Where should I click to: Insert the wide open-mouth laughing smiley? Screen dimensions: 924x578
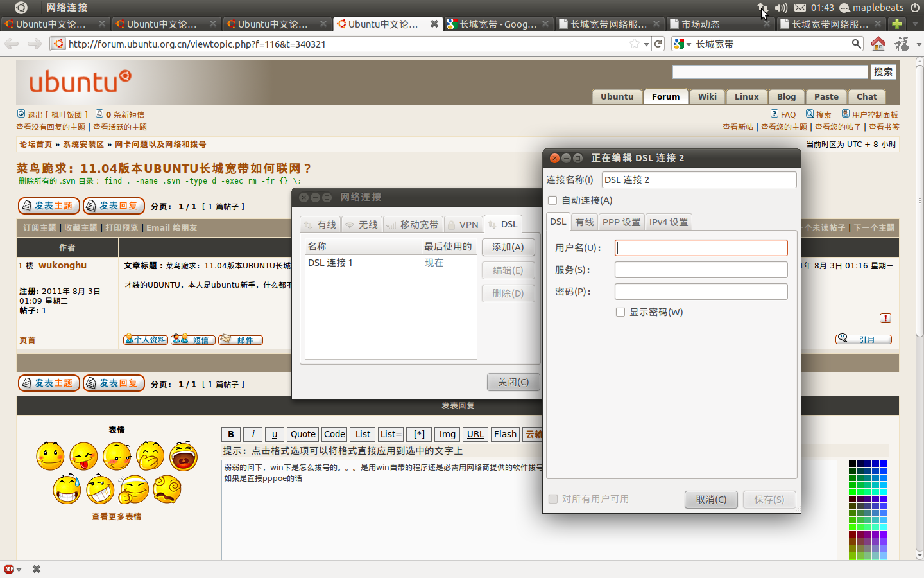pos(184,457)
